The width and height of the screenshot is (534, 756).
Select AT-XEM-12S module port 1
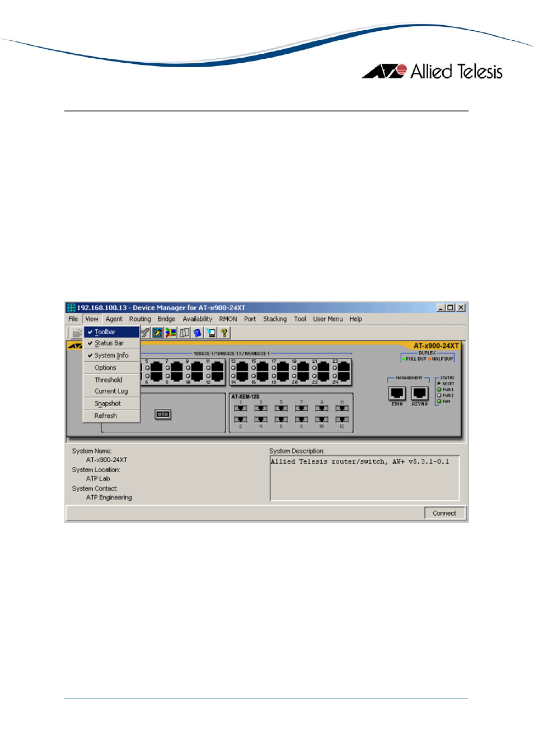click(x=241, y=408)
